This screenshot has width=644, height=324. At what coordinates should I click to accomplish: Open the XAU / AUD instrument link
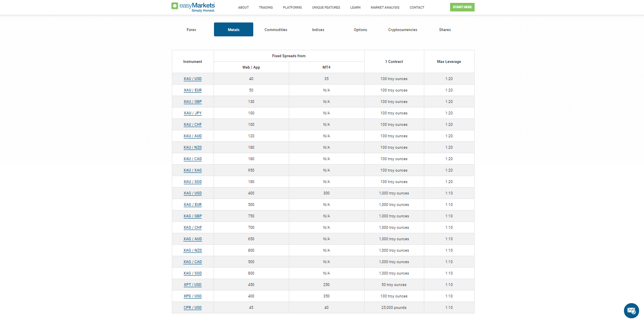tap(193, 136)
